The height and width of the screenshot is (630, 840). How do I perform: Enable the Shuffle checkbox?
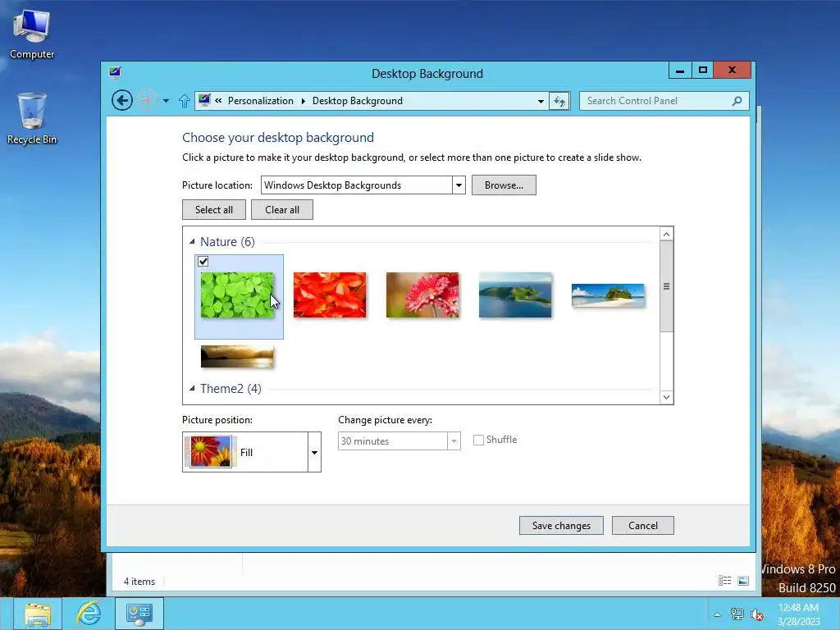click(478, 440)
